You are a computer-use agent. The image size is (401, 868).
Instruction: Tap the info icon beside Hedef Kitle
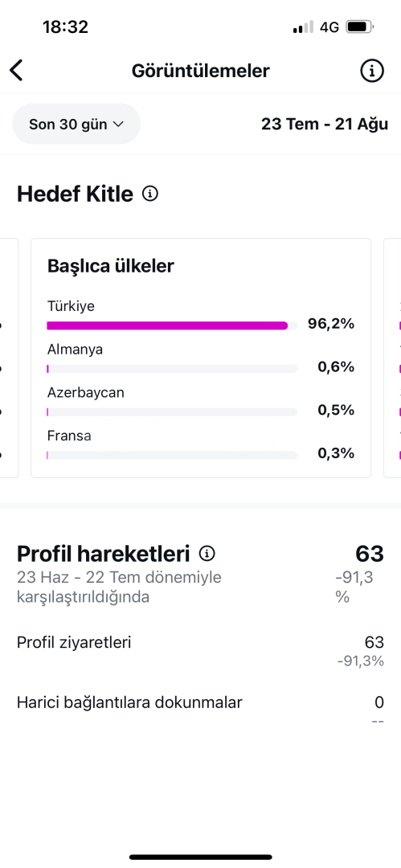point(150,194)
